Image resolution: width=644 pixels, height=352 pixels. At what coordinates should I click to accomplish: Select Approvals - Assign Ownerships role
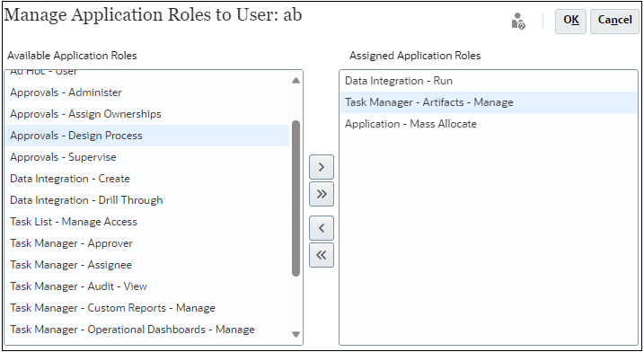point(147,114)
